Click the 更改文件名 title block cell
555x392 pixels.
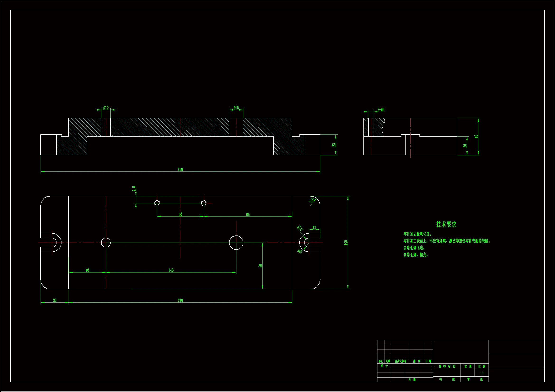(400, 361)
